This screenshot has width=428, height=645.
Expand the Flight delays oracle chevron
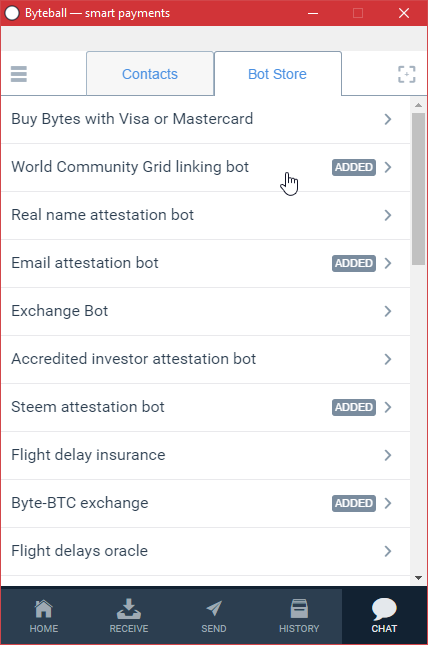click(388, 551)
